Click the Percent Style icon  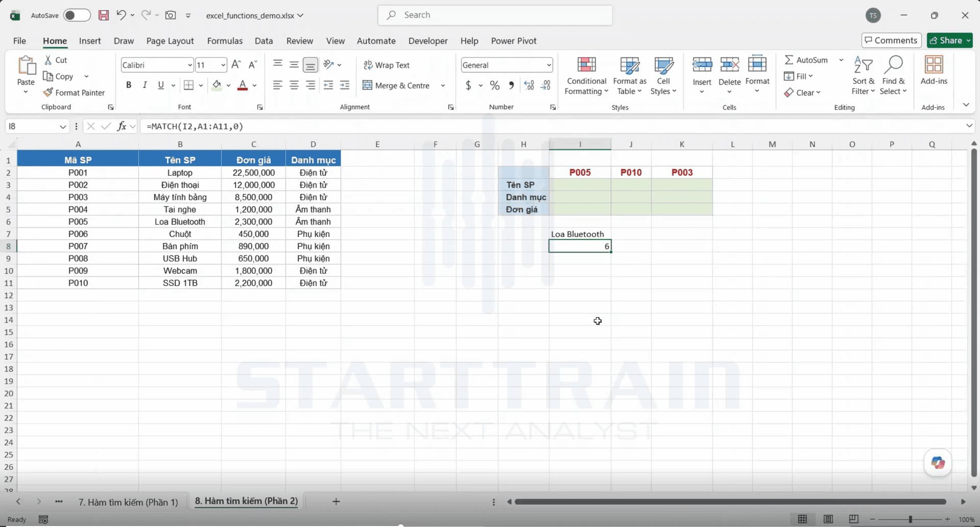(x=494, y=85)
